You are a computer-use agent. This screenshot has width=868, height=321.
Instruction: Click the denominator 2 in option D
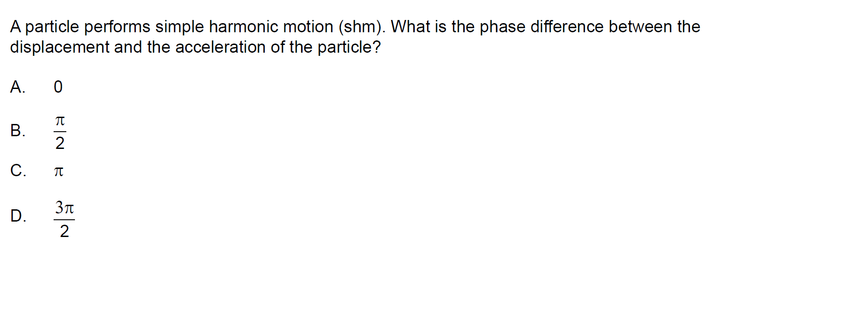click(x=64, y=232)
